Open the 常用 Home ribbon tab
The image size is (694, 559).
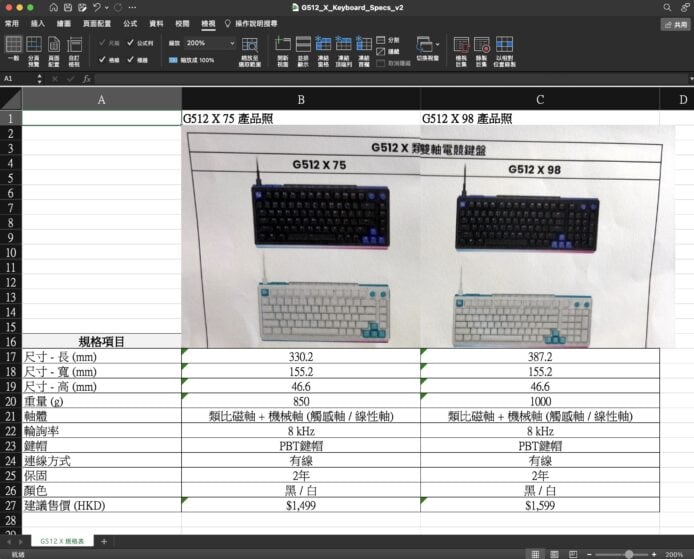(12, 23)
